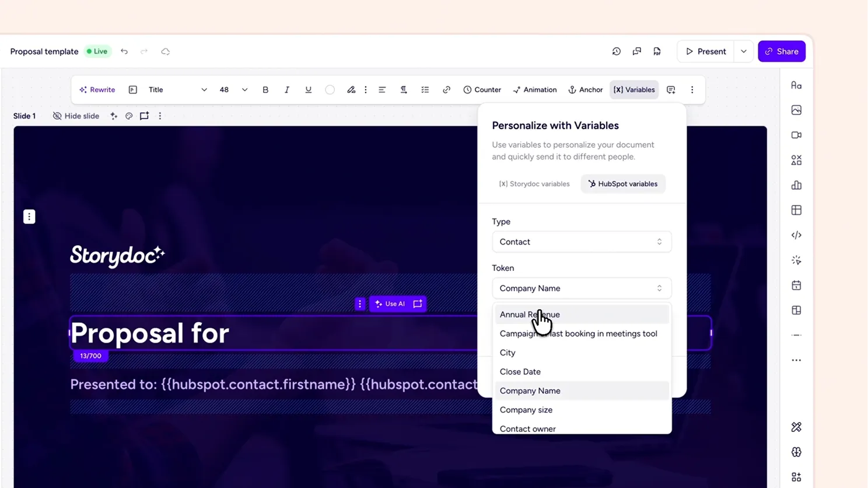868x488 pixels.
Task: Click the Live status badge
Action: point(97,51)
